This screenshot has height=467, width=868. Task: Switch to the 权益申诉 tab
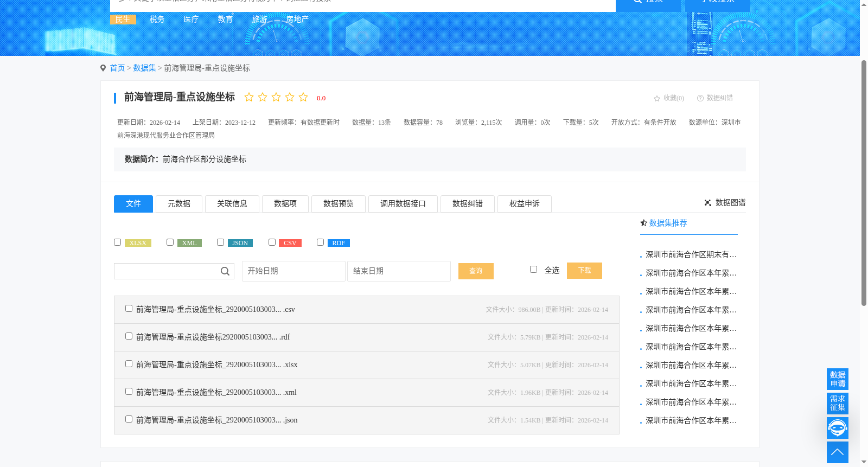pyautogui.click(x=525, y=204)
